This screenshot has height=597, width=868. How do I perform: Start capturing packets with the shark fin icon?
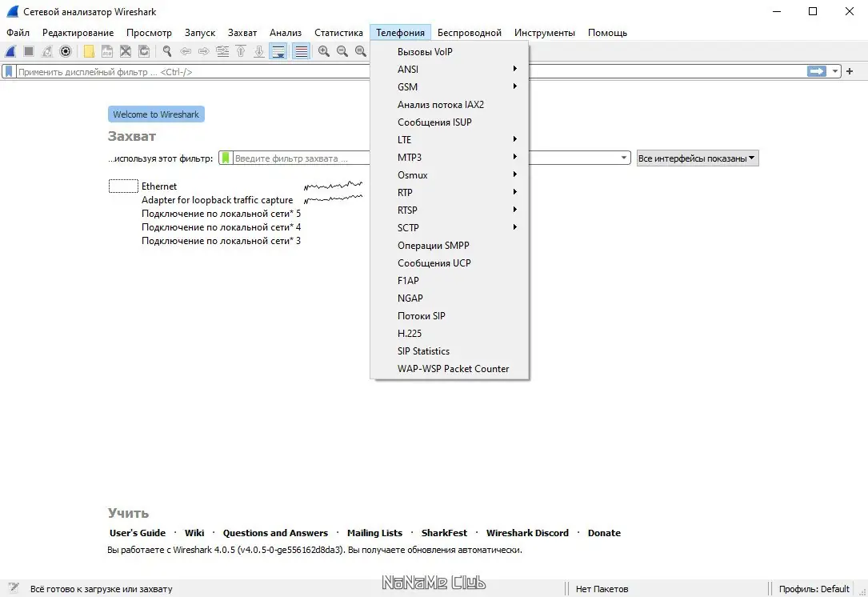10,51
